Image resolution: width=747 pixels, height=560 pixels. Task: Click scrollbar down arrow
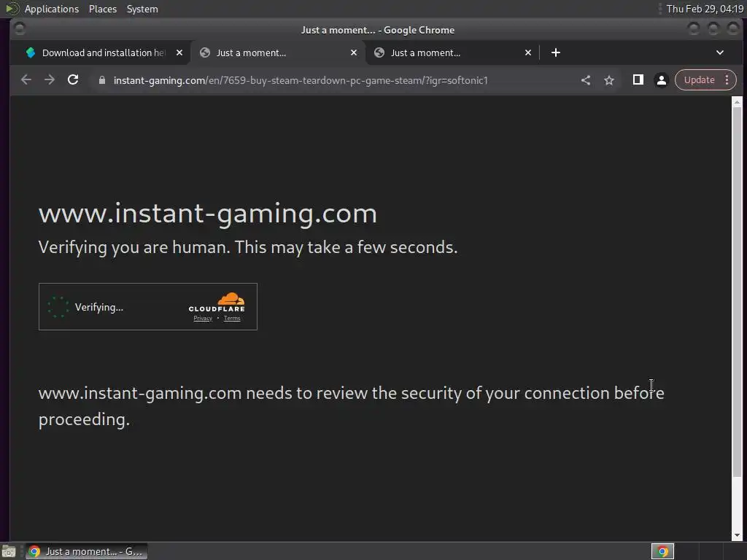(737, 536)
